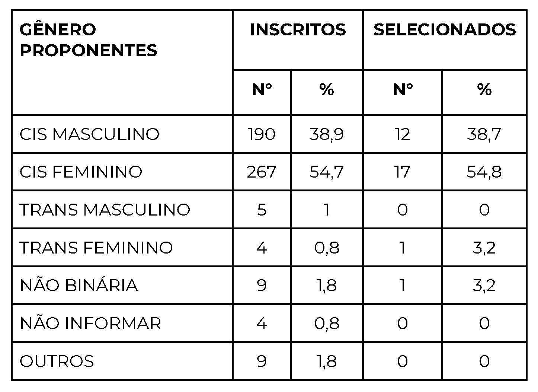
Task: Select the cell with value 267
Action: pyautogui.click(x=262, y=172)
